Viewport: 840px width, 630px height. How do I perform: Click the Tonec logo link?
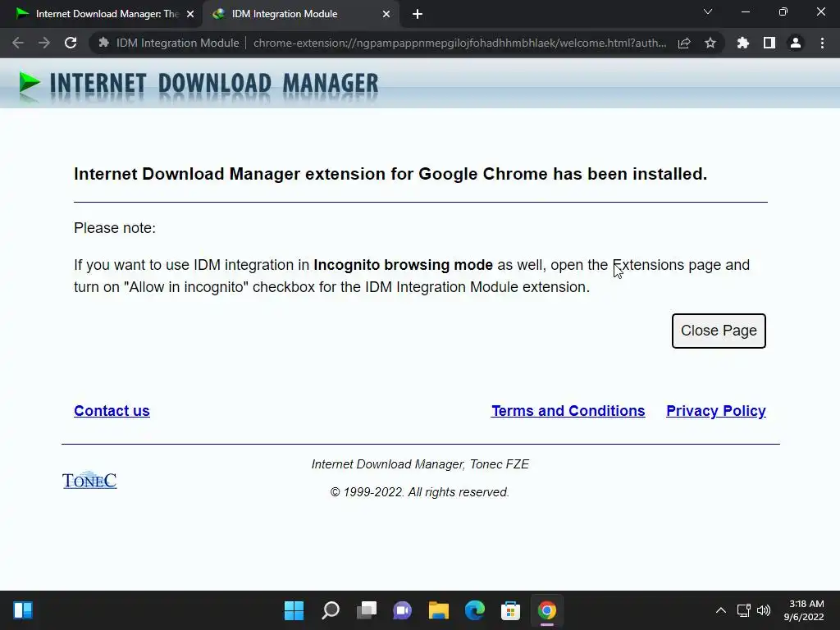[89, 481]
